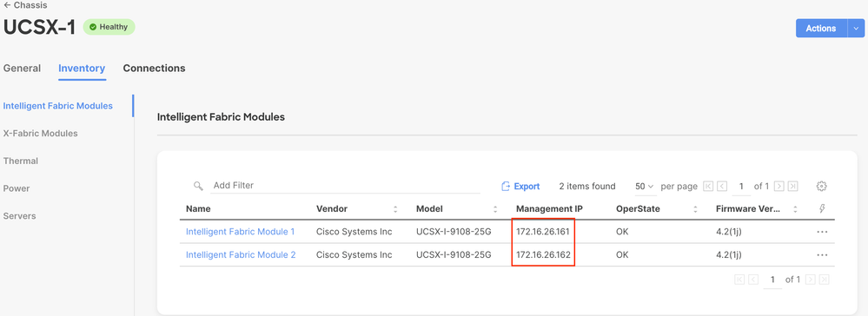The width and height of the screenshot is (868, 316).
Task: Sort by Vendor column
Action: (x=395, y=209)
